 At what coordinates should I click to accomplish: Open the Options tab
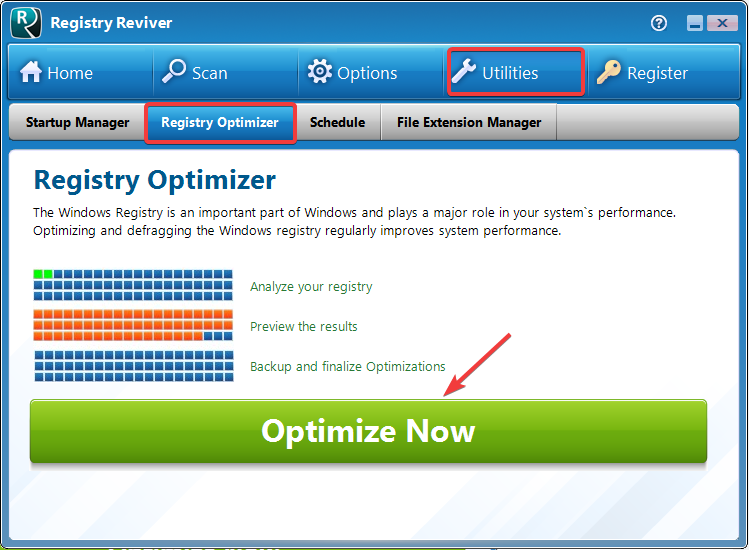coord(371,72)
